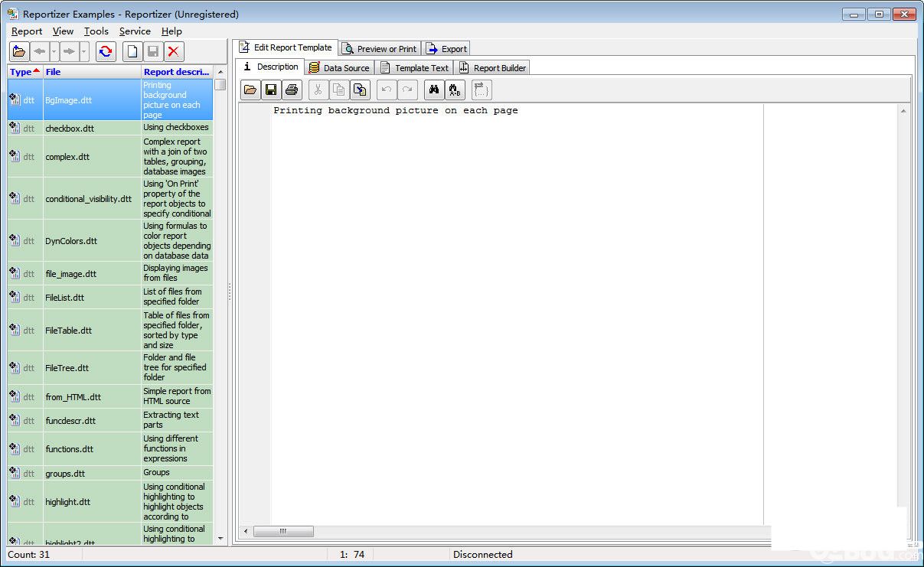
Task: Click the editor horizontal scroll-left arrow
Action: [246, 531]
